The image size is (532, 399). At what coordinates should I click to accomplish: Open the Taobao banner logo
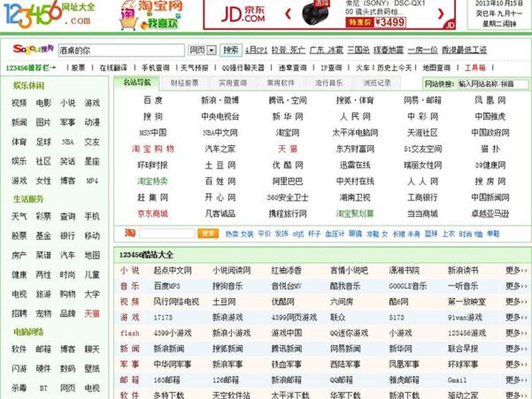coord(152,14)
